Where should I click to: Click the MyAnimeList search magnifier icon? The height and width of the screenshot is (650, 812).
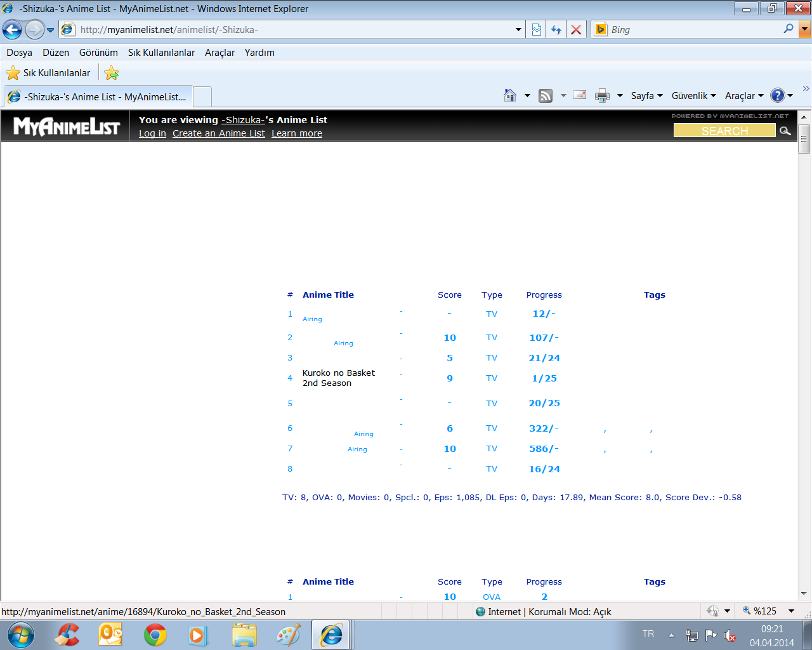click(785, 131)
